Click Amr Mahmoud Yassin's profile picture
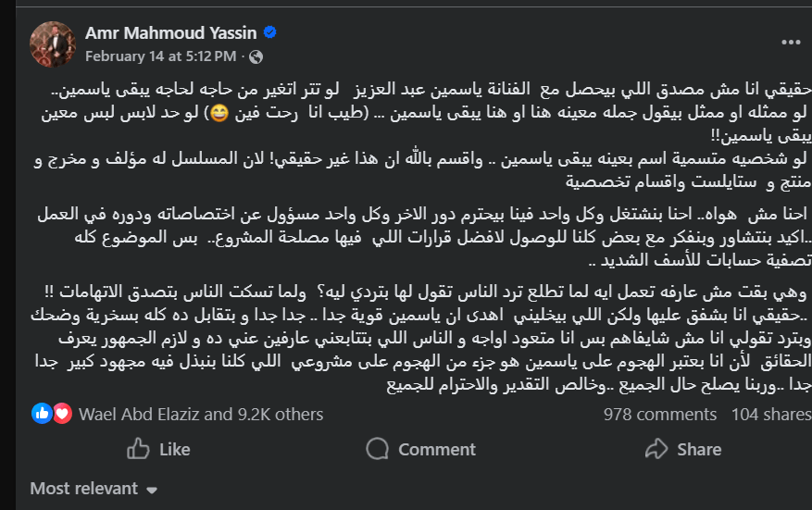Viewport: 812px width, 510px height. pos(52,44)
